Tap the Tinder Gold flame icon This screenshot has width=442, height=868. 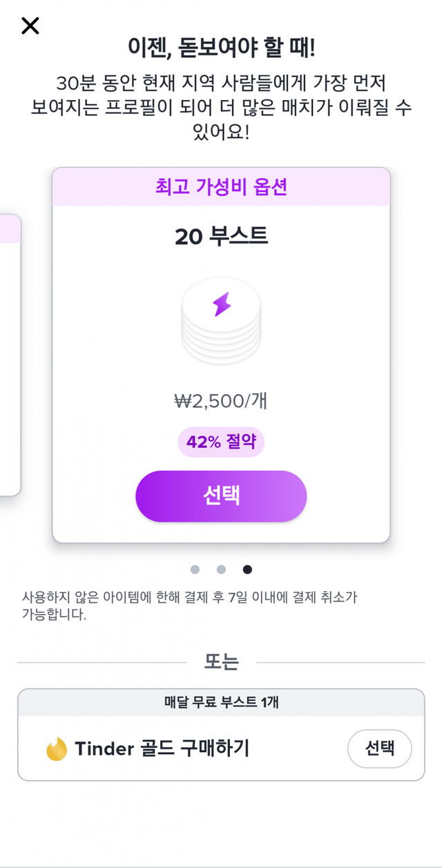(x=57, y=749)
